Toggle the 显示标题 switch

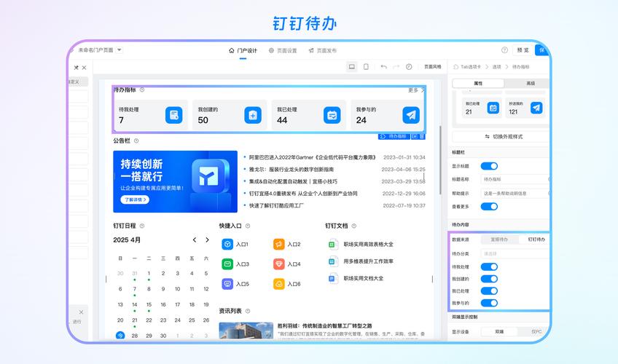pos(489,166)
